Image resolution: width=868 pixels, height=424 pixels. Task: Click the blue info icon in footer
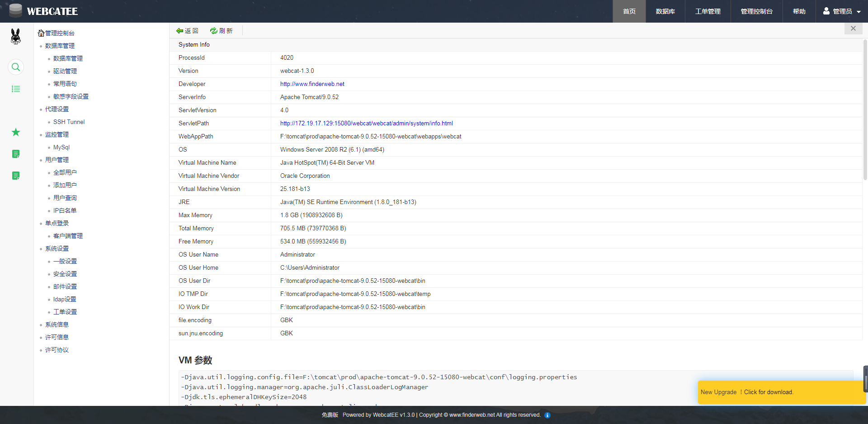click(x=547, y=415)
